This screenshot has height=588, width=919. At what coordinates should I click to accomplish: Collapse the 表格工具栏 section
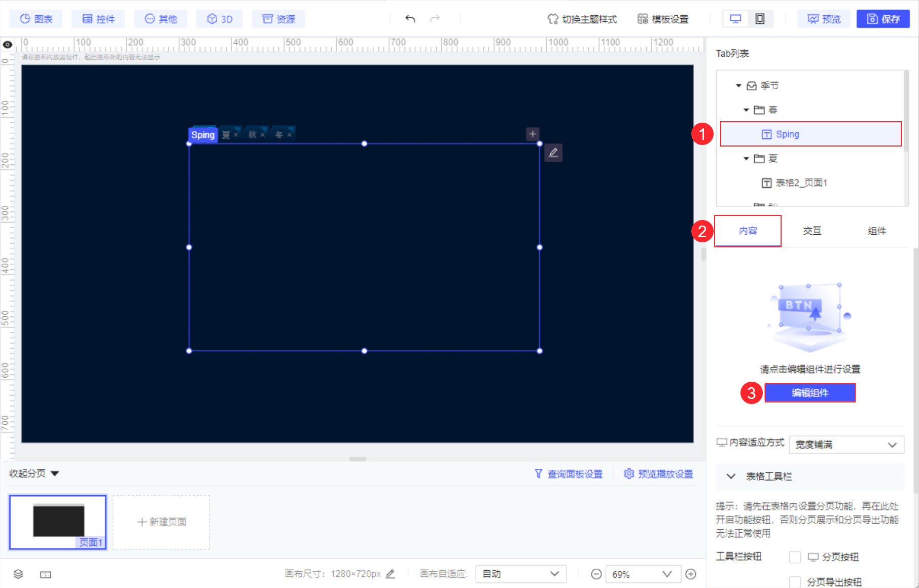[x=731, y=476]
